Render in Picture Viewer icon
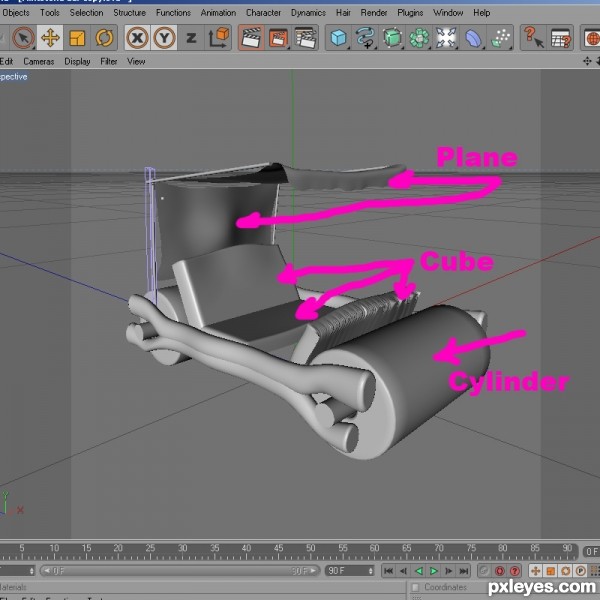Screen dimensions: 600x600 point(278,38)
